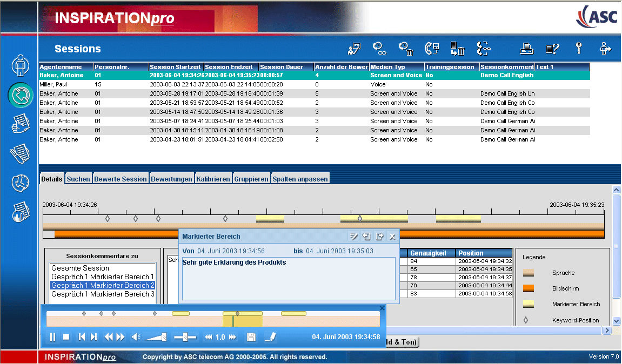Click the logout person-arrow icon
This screenshot has height=364, width=622.
click(605, 49)
